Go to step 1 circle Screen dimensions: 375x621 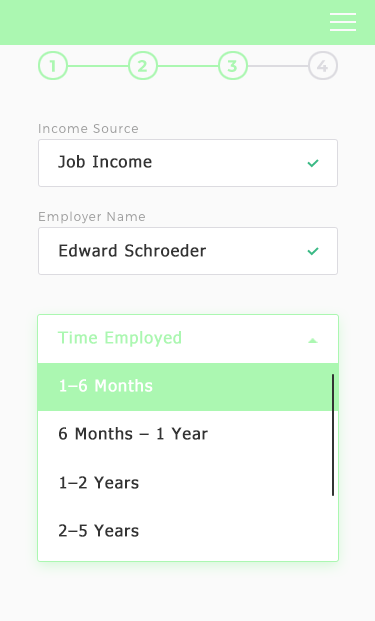pos(53,66)
